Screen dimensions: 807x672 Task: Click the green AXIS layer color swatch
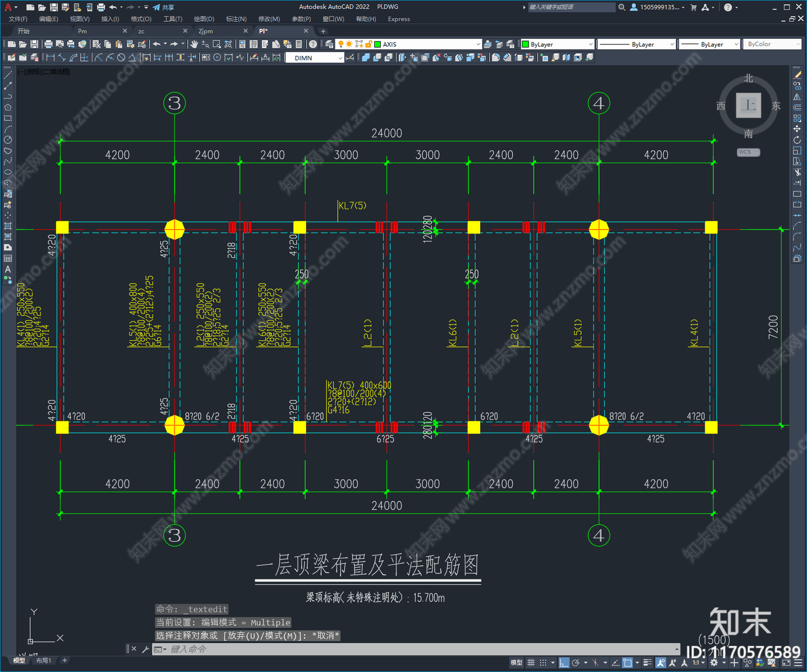(377, 44)
